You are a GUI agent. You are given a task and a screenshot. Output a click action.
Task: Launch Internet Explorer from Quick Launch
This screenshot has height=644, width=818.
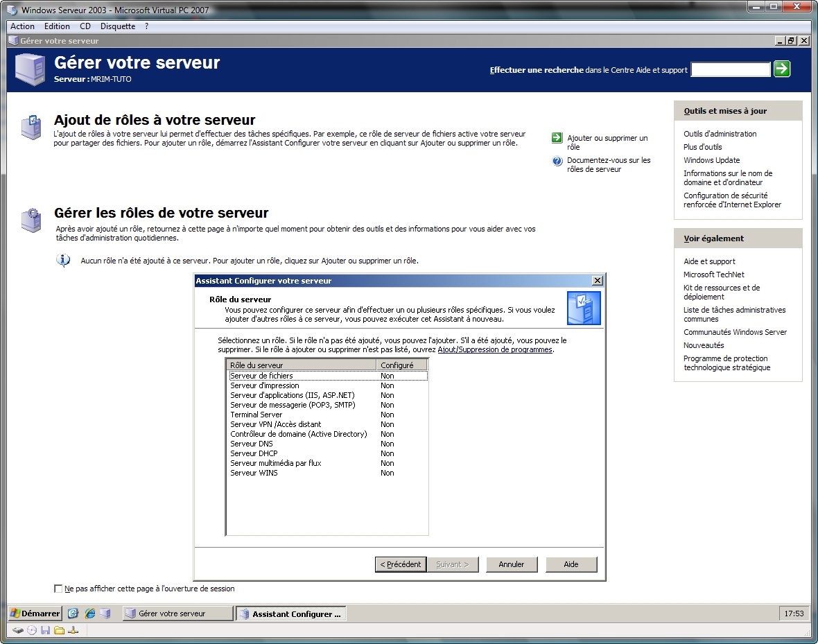89,613
